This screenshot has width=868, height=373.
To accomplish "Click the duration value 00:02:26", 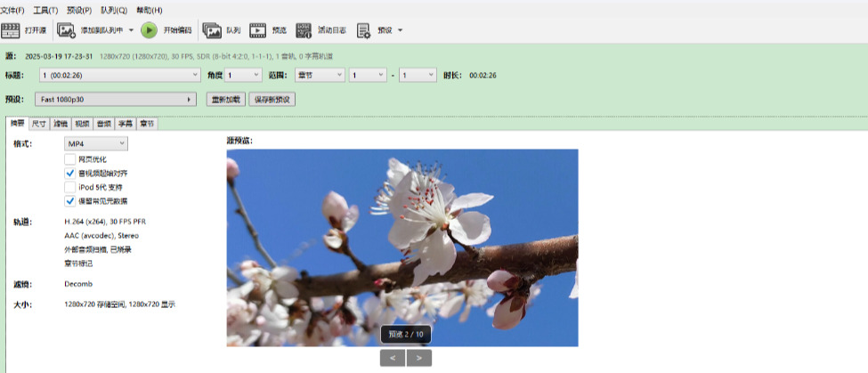I will [x=483, y=76].
